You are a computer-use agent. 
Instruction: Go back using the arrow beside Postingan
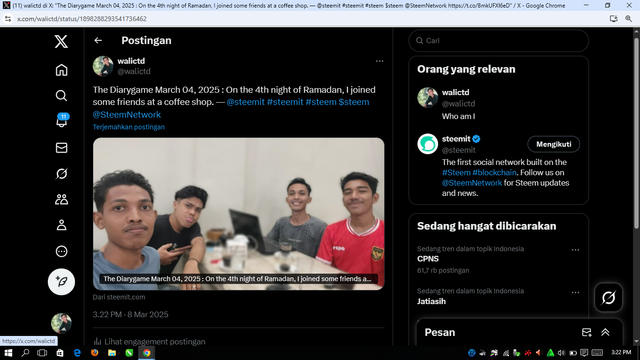(98, 40)
